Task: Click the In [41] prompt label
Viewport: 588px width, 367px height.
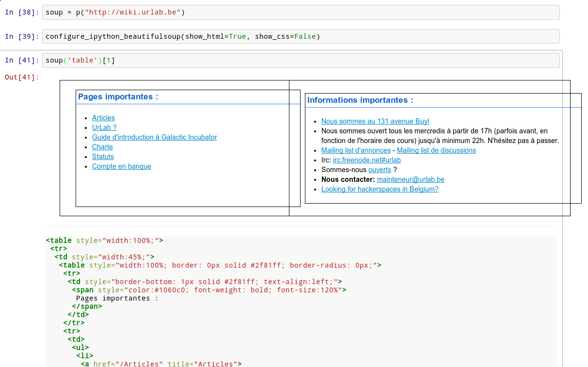Action: point(22,60)
